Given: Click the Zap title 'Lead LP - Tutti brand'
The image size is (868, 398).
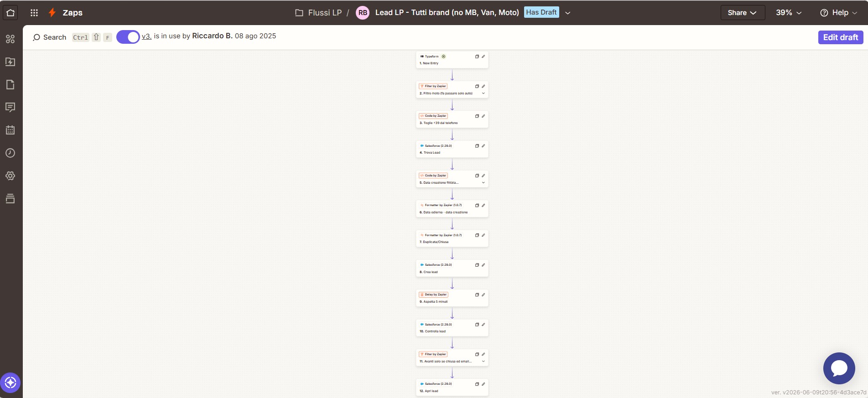Looking at the screenshot, I should (x=447, y=13).
